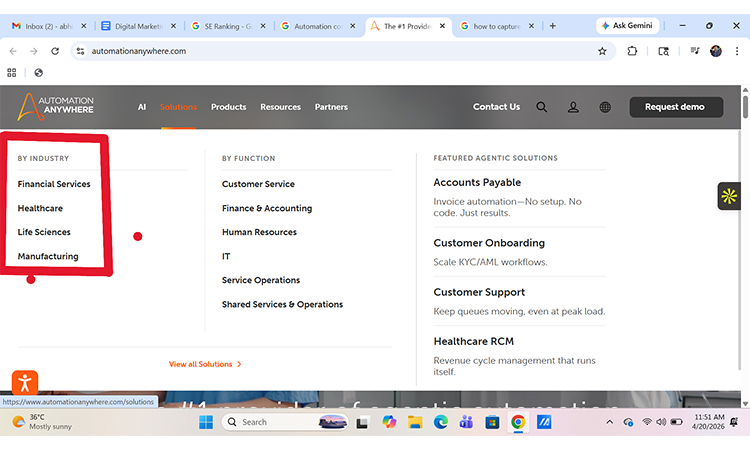Open Life Sciences industry link
Screen dimensions: 750x450
click(44, 232)
